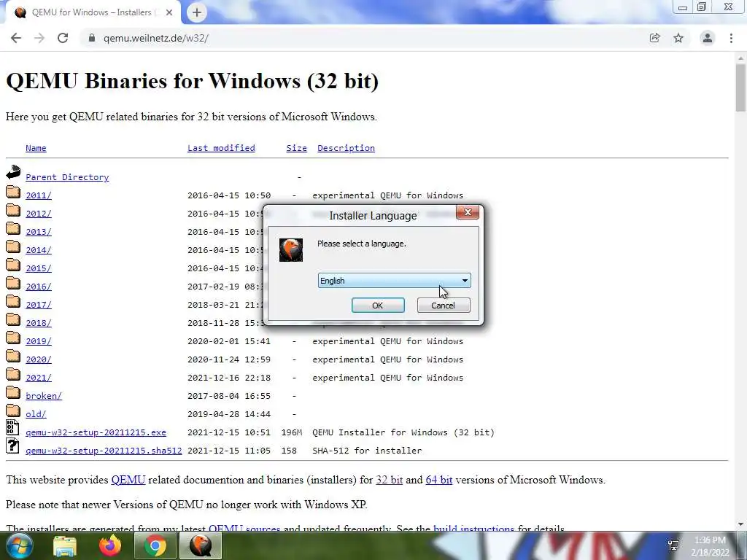Click the Parent Directory back-arrow icon
747x560 pixels.
tap(13, 172)
